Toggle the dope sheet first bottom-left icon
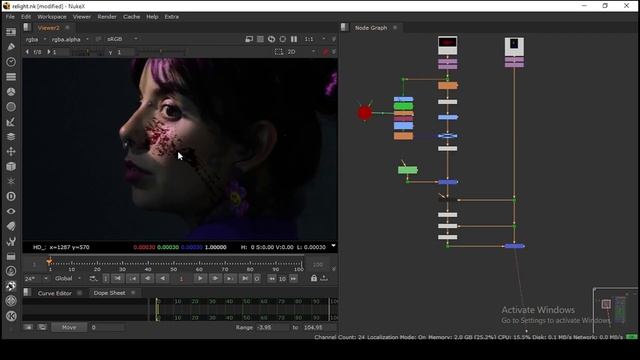Viewport: 640px width, 360px height. click(x=28, y=327)
